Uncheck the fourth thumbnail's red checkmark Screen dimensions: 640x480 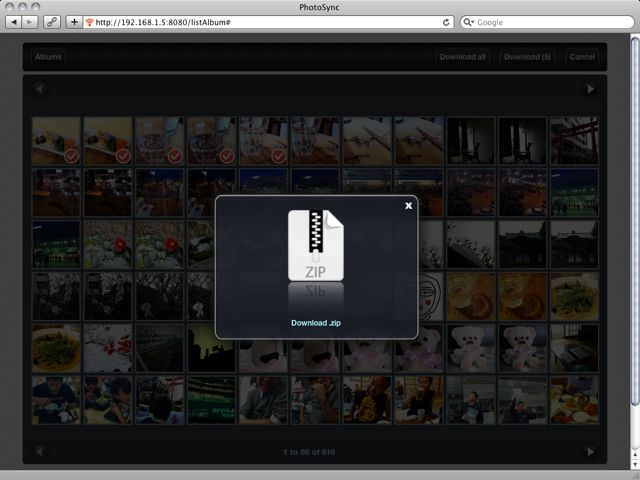pos(227,156)
